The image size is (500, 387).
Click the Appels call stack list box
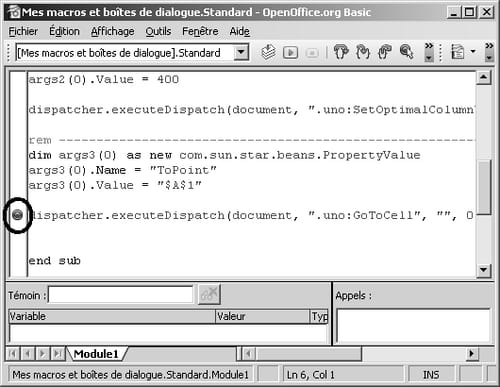point(413,326)
